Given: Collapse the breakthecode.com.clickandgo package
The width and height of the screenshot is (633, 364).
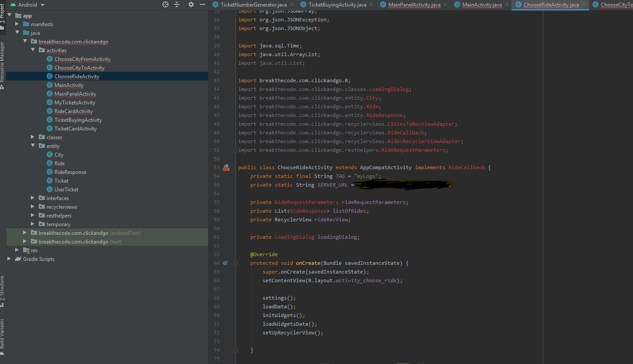Looking at the screenshot, I should pyautogui.click(x=25, y=41).
